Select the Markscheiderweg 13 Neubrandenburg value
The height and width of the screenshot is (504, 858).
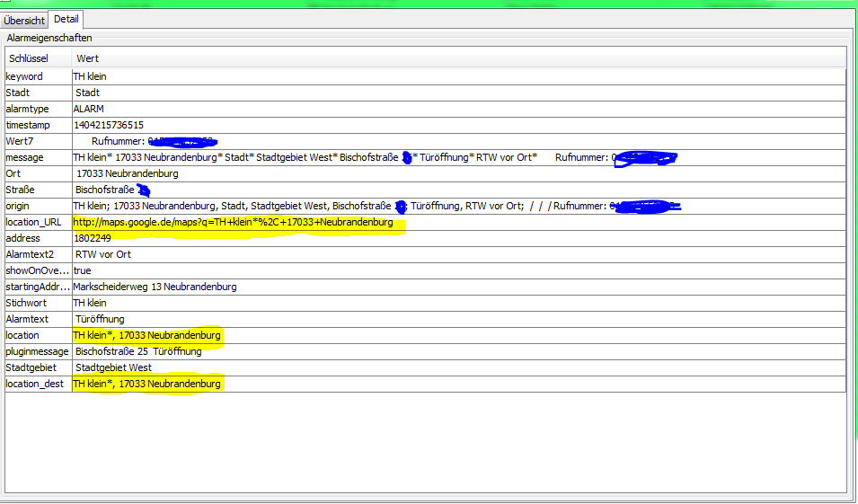[x=155, y=287]
